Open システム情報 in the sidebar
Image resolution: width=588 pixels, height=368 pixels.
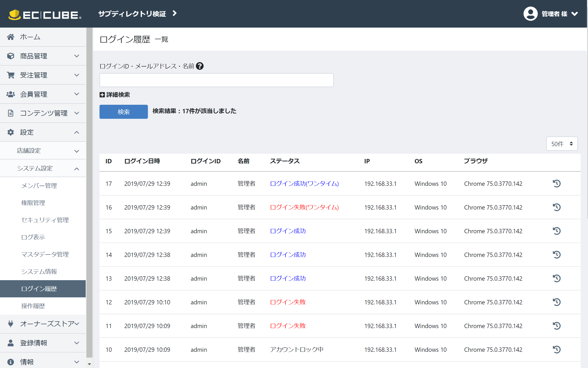(x=39, y=271)
